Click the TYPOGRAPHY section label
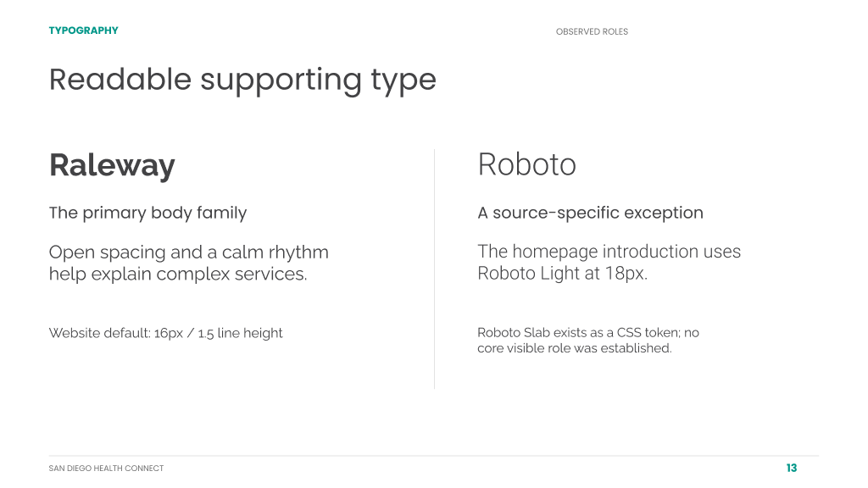 (84, 30)
